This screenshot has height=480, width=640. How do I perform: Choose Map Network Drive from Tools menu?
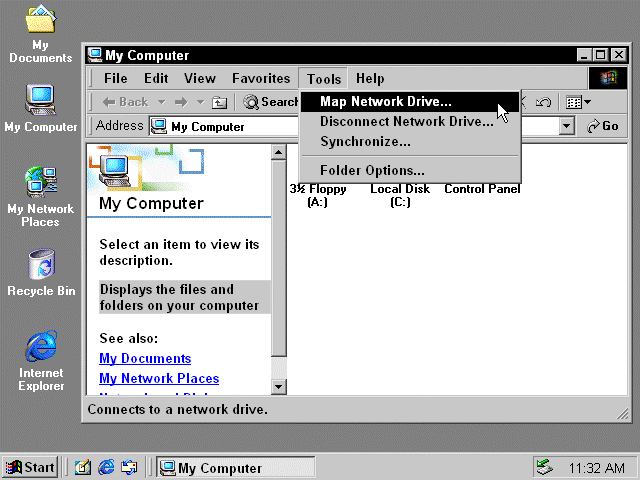(x=385, y=102)
